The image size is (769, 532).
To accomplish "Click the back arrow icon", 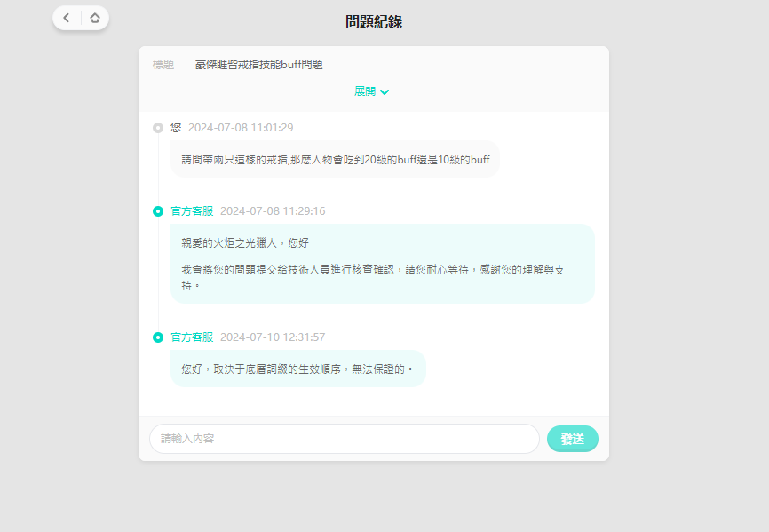I will coord(65,17).
